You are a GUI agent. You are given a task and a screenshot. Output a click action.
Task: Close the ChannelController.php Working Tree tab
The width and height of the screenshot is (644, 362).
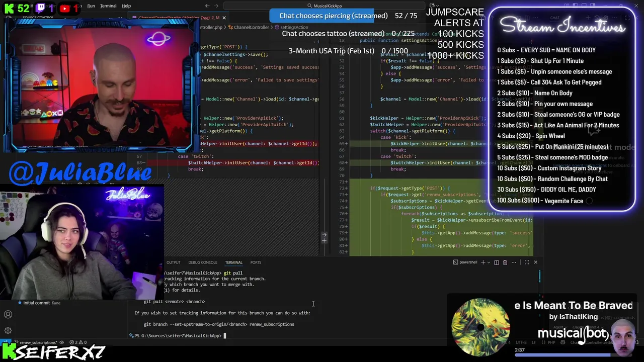coord(224,18)
